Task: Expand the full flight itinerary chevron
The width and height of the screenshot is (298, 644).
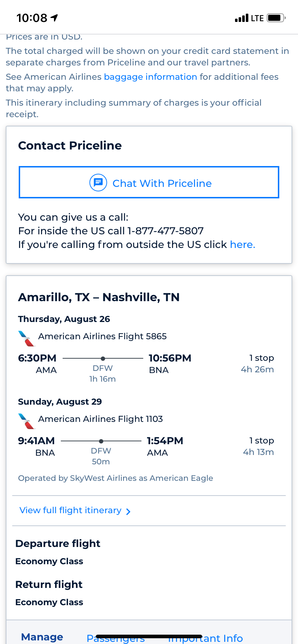Action: coord(128,511)
